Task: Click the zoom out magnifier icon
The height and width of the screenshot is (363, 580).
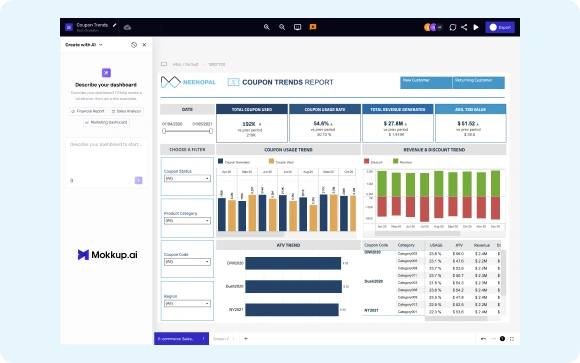Action: coord(282,27)
